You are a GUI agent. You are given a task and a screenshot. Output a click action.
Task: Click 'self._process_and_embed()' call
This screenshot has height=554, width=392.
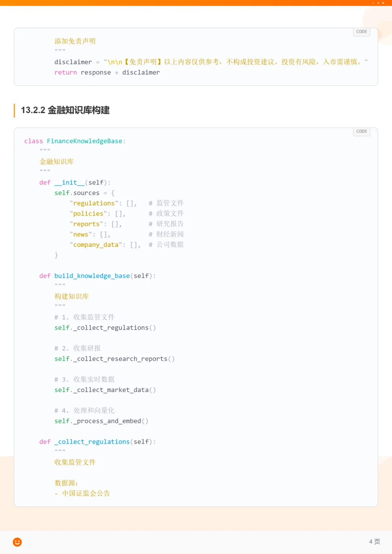[x=102, y=421]
